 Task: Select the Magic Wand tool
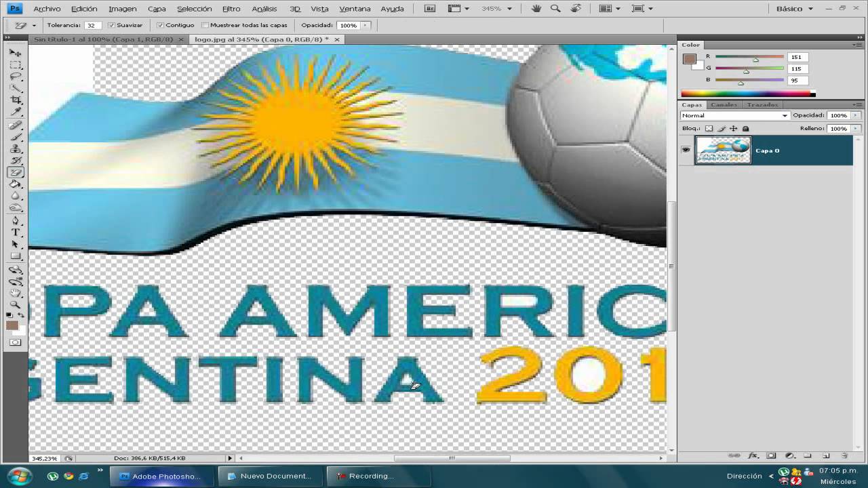[x=15, y=88]
